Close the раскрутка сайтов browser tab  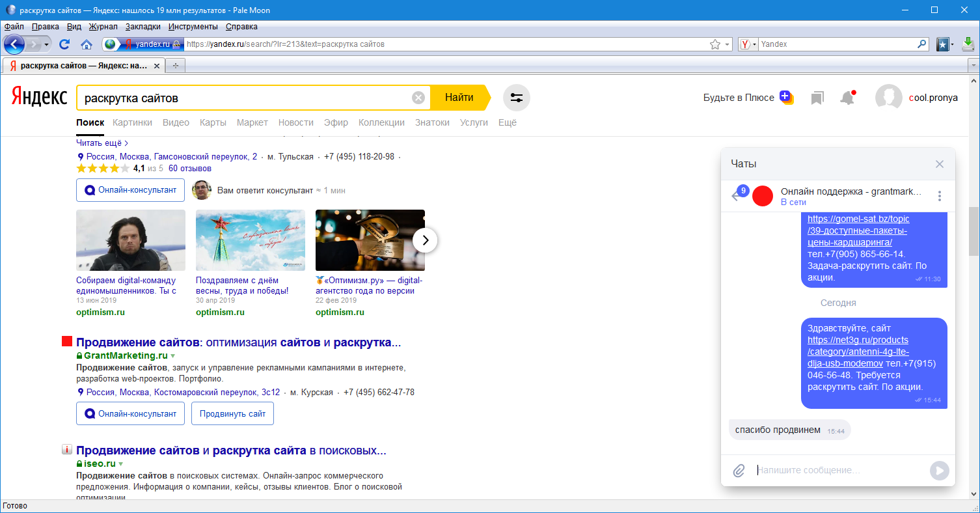[x=156, y=66]
